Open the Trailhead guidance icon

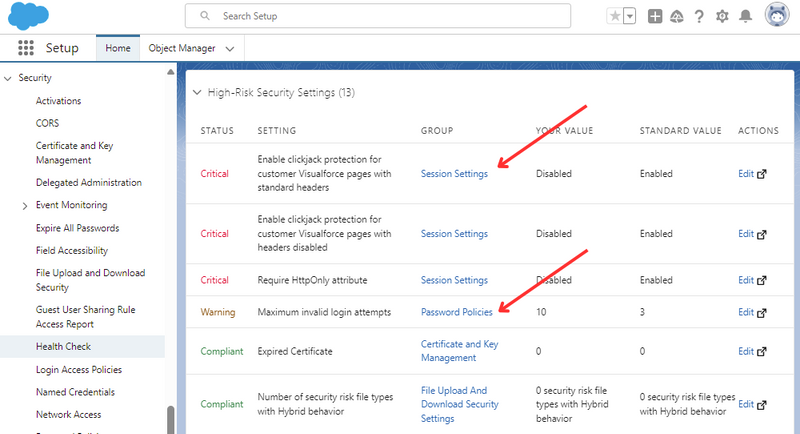click(x=677, y=17)
